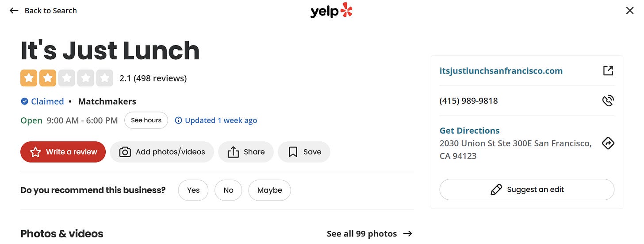Open itsjustlunchsanfrancisco.com website link

501,71
